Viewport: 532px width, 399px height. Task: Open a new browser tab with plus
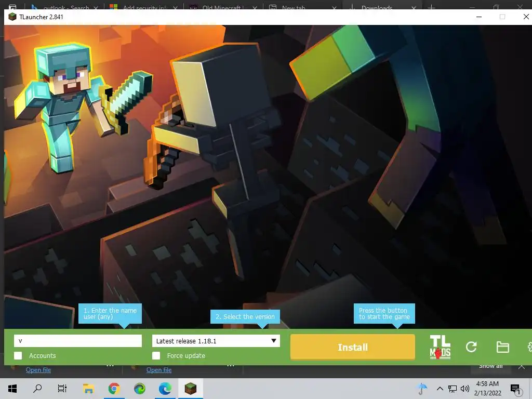(431, 7)
